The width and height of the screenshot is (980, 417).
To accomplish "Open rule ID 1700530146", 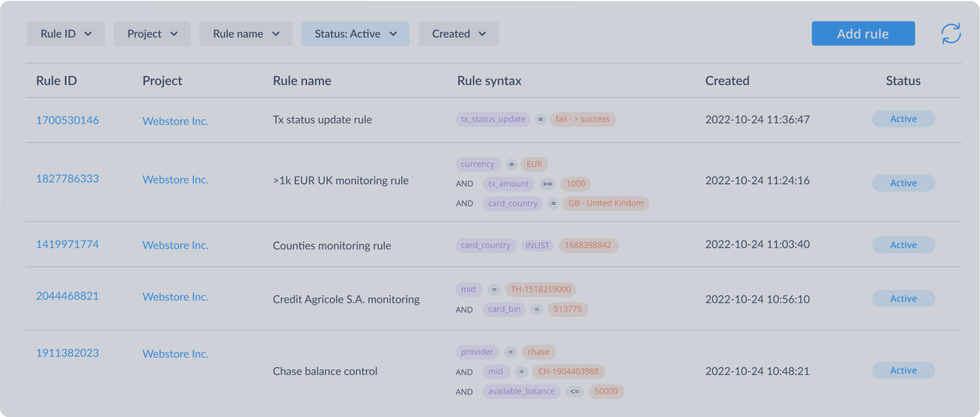I will tap(67, 120).
